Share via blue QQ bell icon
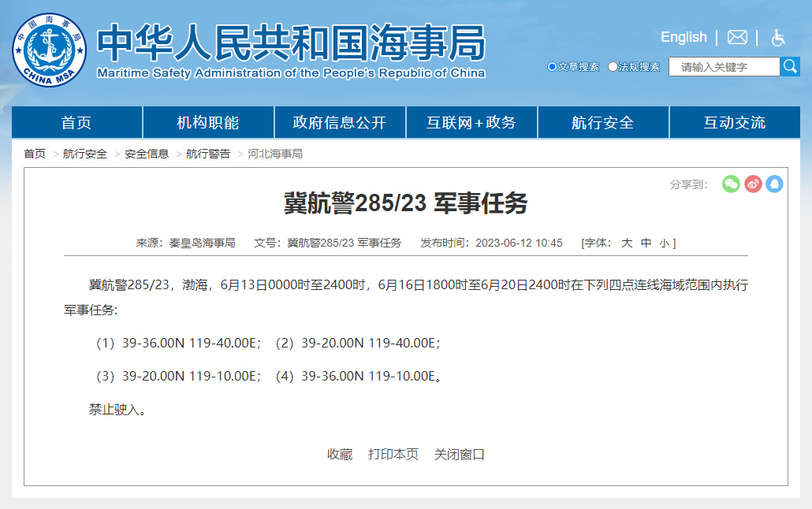Screen dimensions: 812x509 (774, 184)
